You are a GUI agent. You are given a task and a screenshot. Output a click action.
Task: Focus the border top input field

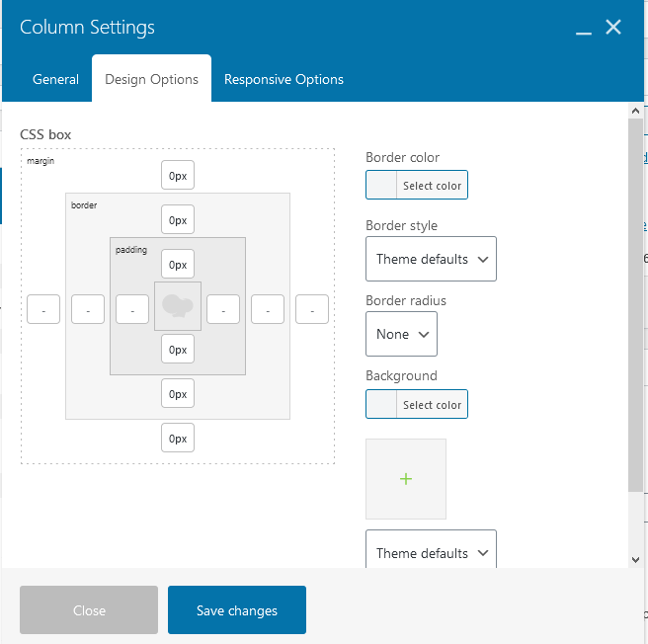[x=178, y=219]
